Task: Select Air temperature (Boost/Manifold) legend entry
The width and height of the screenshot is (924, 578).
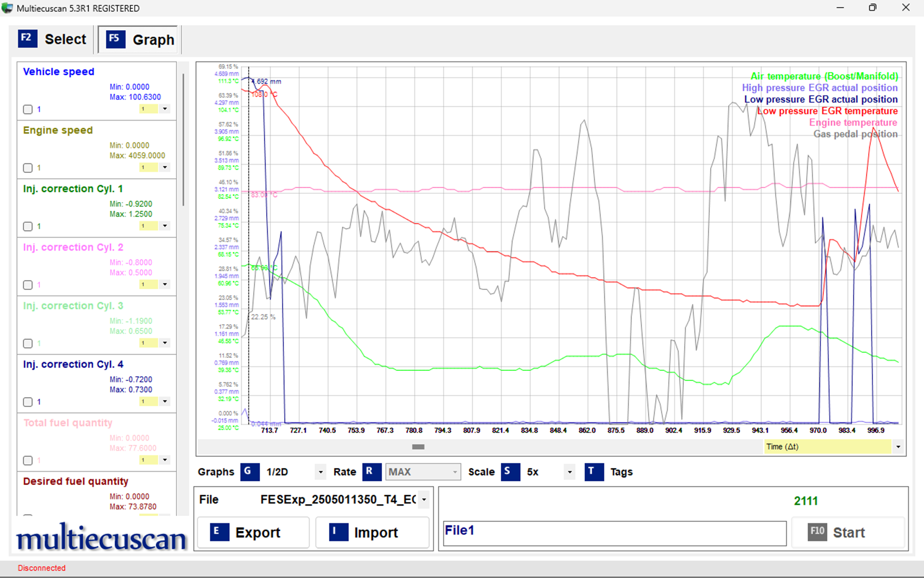Action: (824, 76)
